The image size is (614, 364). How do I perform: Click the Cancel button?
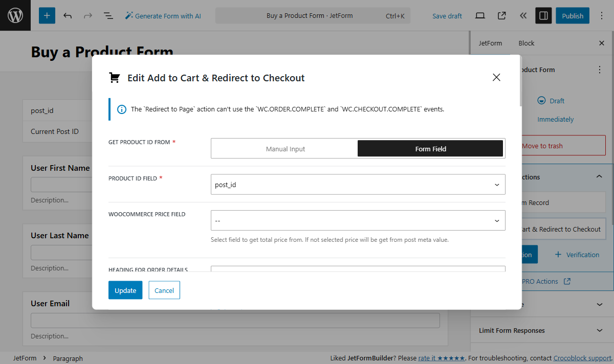pyautogui.click(x=164, y=290)
